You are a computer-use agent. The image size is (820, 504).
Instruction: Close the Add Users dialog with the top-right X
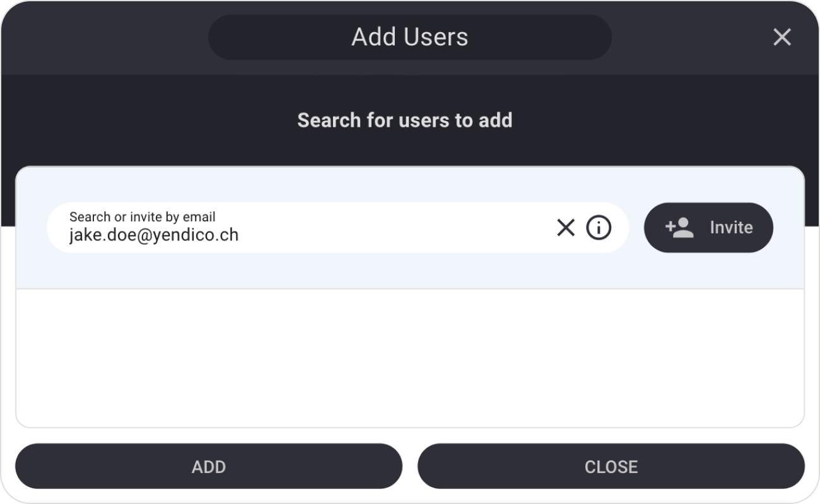(x=782, y=37)
